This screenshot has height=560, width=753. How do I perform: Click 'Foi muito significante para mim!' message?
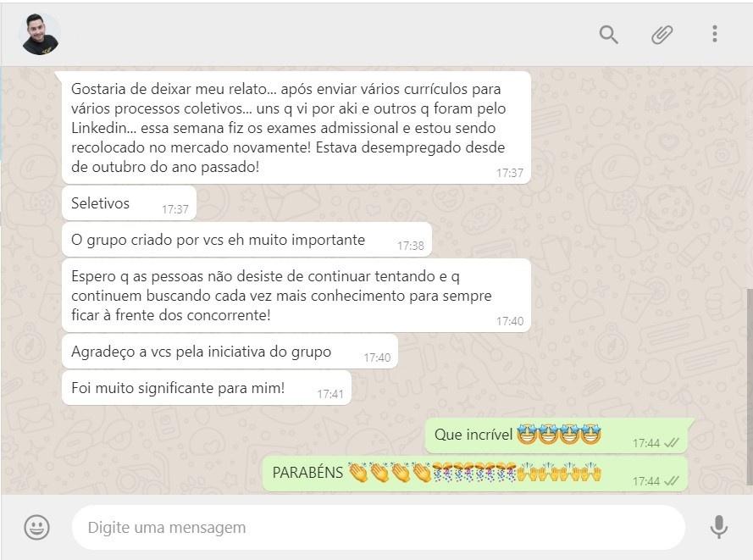tap(207, 387)
